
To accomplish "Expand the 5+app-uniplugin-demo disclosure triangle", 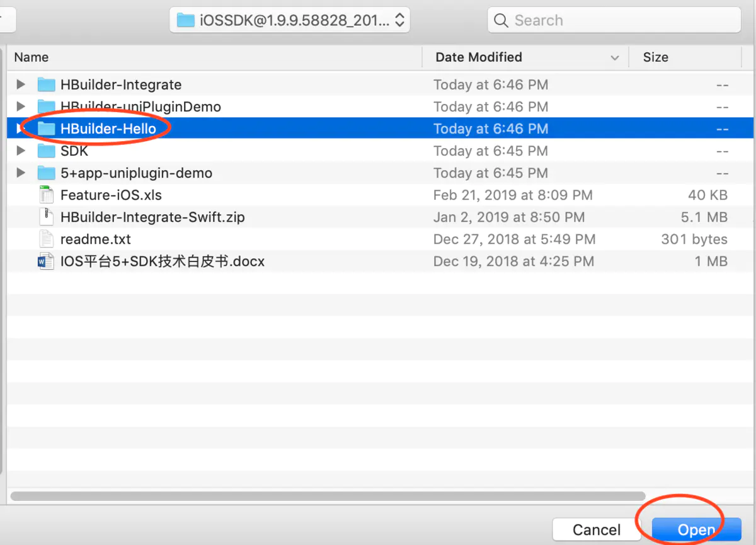I will coord(21,173).
